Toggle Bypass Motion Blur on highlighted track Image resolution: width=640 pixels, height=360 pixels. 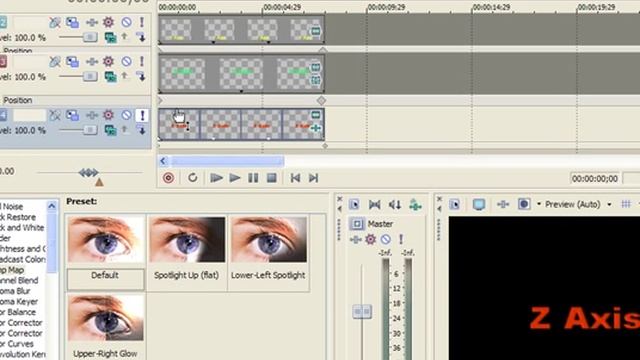(55, 116)
